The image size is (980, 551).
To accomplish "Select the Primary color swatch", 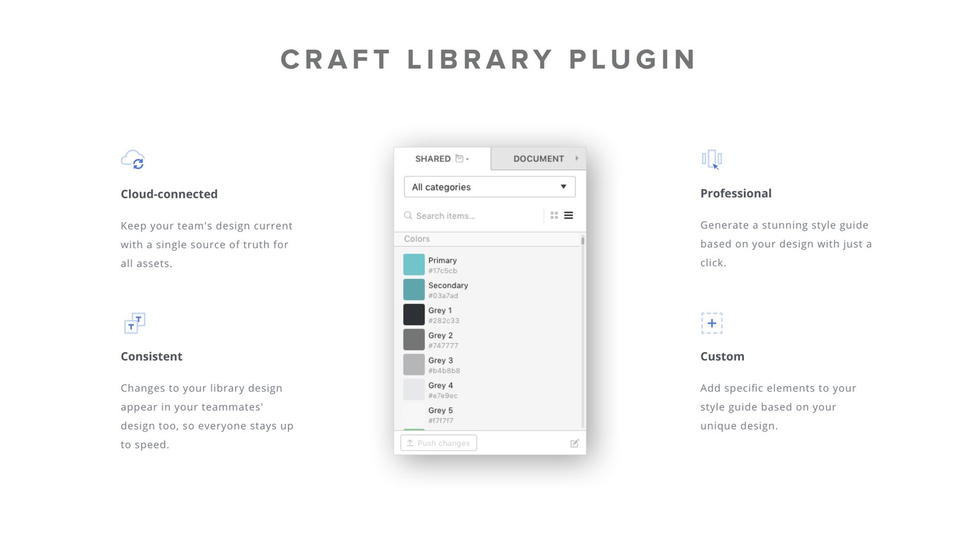I will tap(413, 265).
